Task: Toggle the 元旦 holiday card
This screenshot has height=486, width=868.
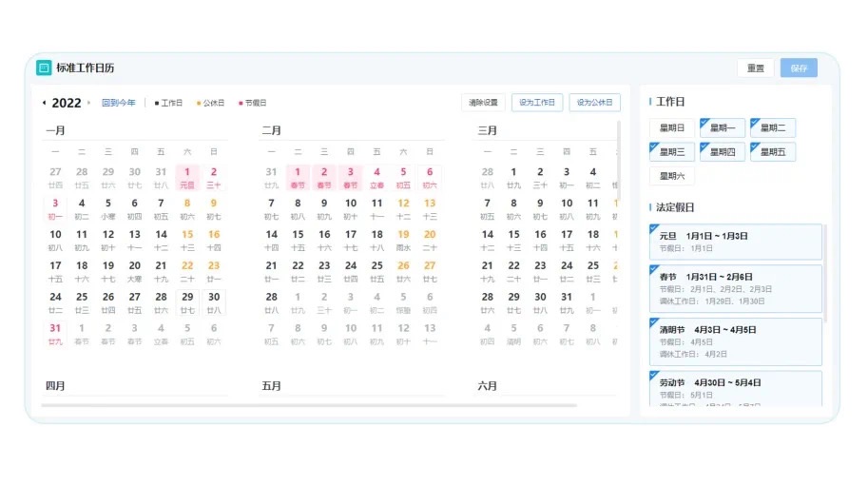Action: (736, 242)
